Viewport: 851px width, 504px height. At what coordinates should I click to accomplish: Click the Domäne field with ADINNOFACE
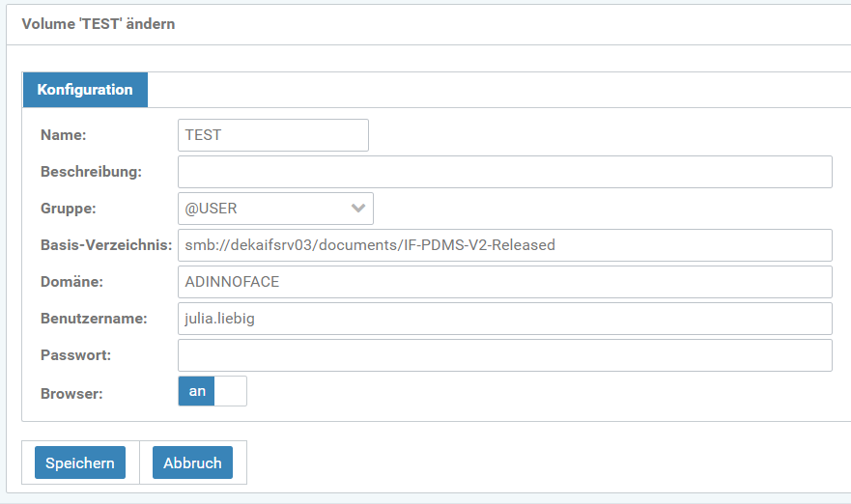504,282
